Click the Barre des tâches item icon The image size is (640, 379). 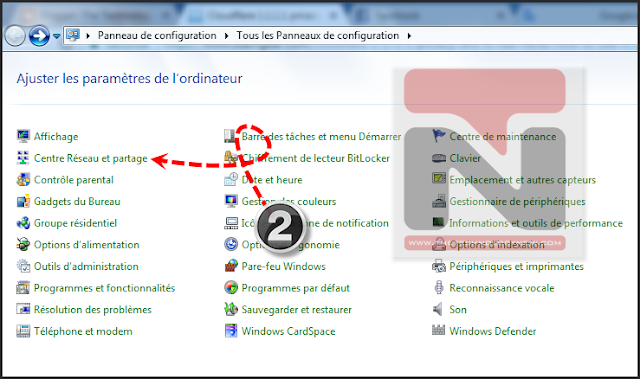(x=230, y=136)
